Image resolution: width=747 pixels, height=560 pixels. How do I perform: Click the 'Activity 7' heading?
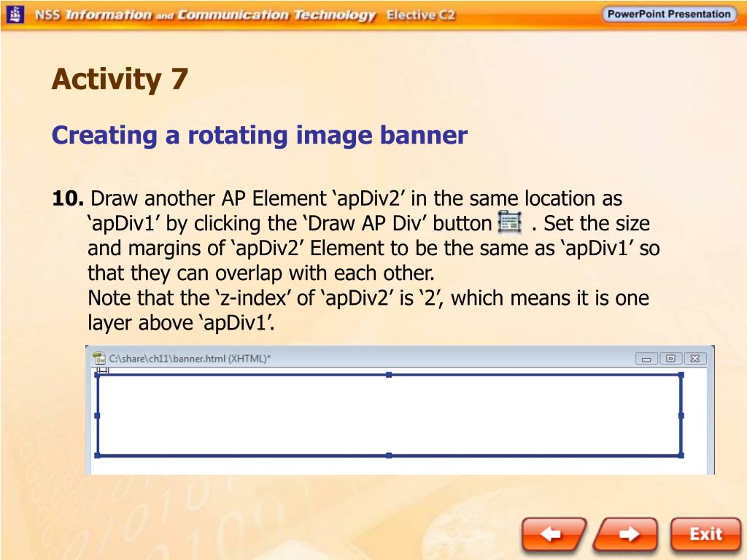pos(120,79)
